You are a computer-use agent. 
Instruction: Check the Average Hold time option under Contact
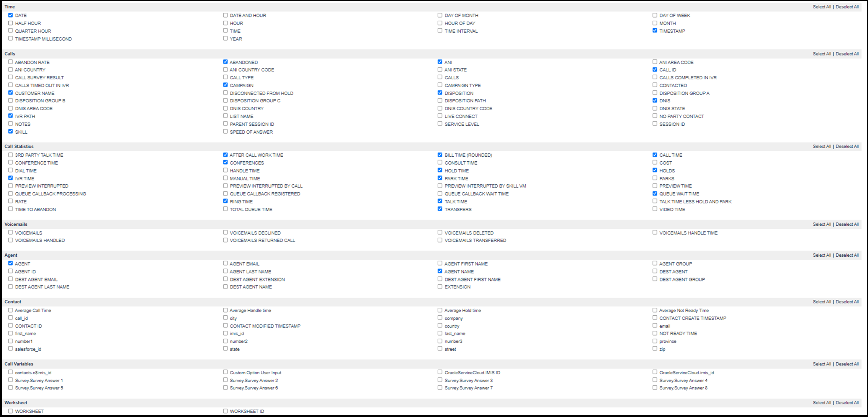440,310
